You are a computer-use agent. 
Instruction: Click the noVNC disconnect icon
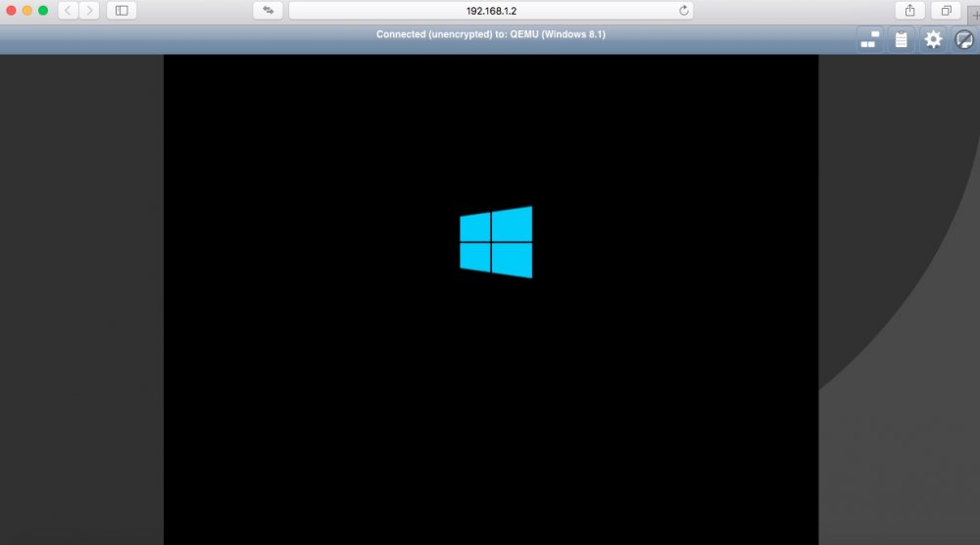pos(964,39)
